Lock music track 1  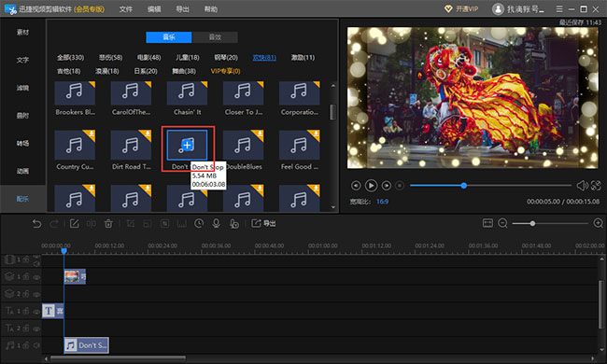point(25,345)
